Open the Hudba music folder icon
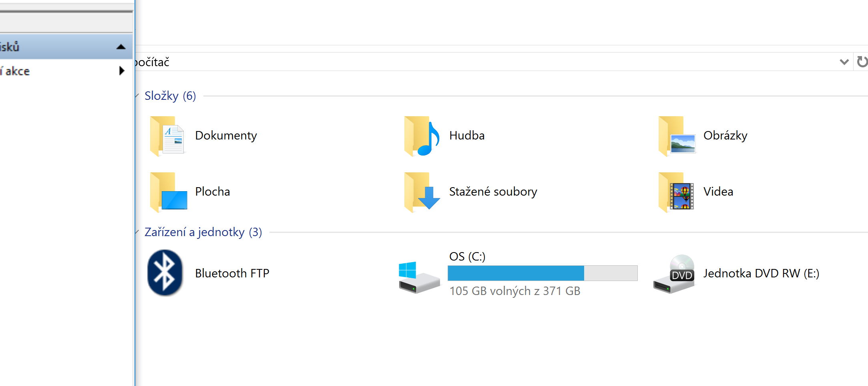 [422, 135]
